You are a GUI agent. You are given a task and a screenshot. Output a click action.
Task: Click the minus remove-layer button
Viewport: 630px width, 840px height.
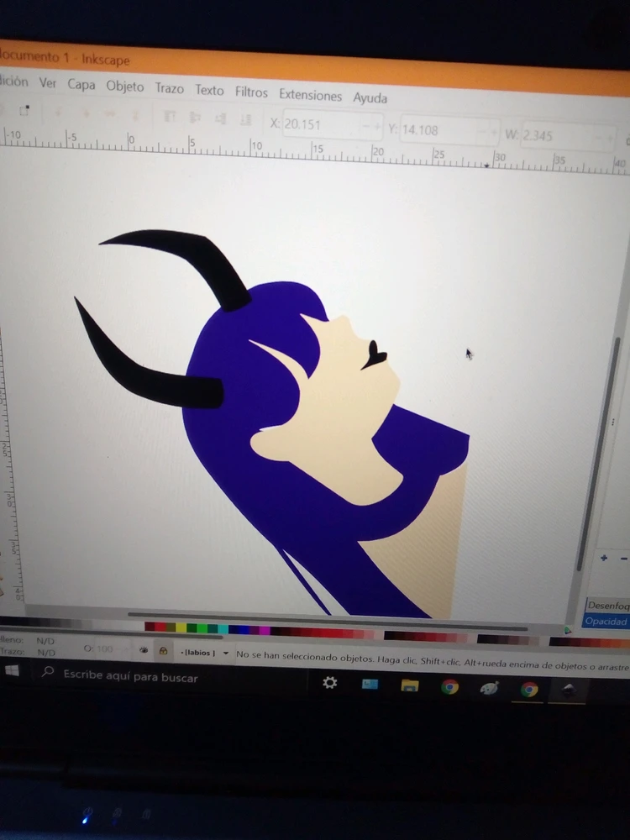[x=624, y=559]
